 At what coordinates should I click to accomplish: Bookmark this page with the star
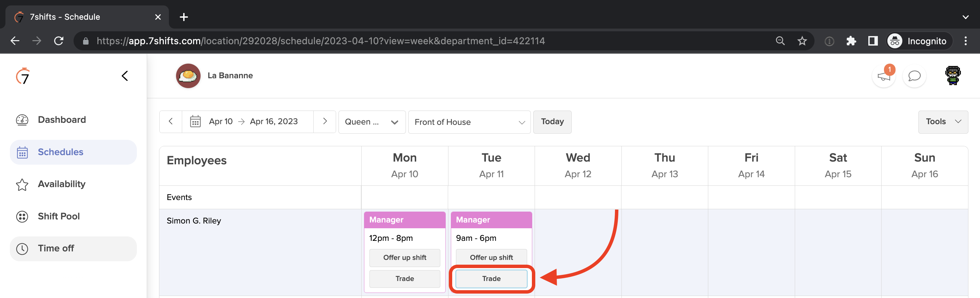(802, 41)
